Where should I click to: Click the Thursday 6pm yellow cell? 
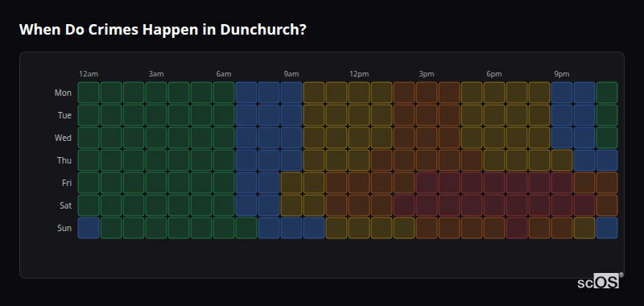coord(494,160)
